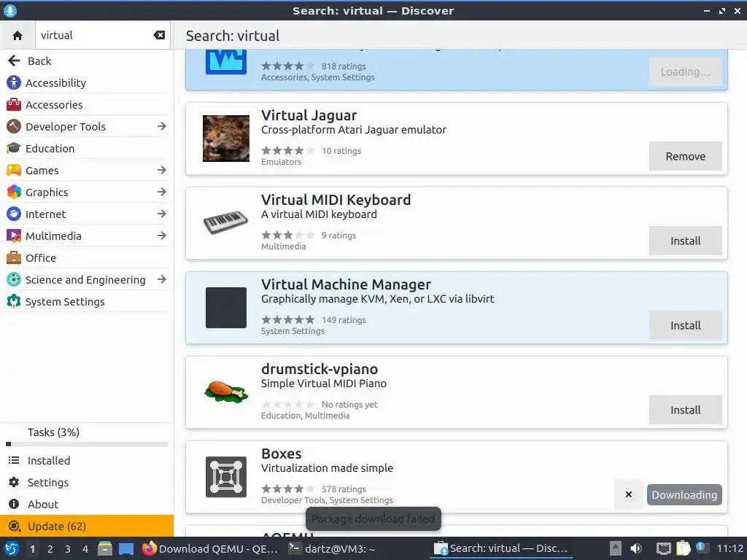This screenshot has width=747, height=560.
Task: Click the About info icon
Action: [x=14, y=505]
